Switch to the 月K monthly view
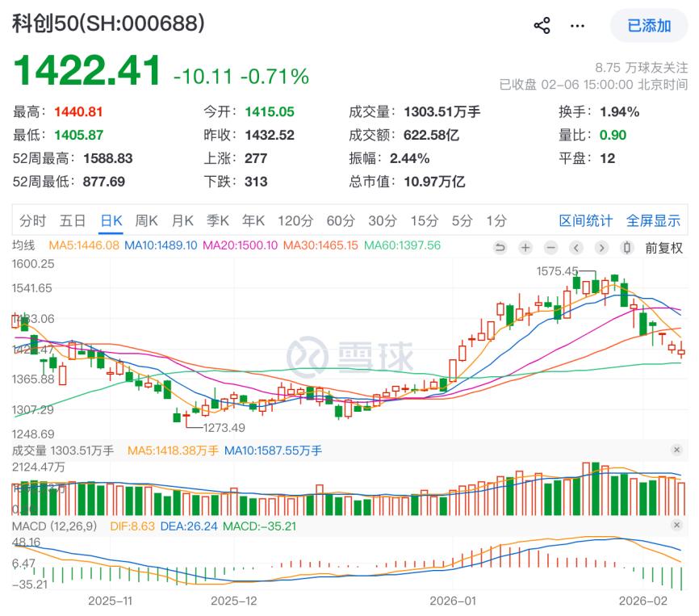 click(184, 220)
